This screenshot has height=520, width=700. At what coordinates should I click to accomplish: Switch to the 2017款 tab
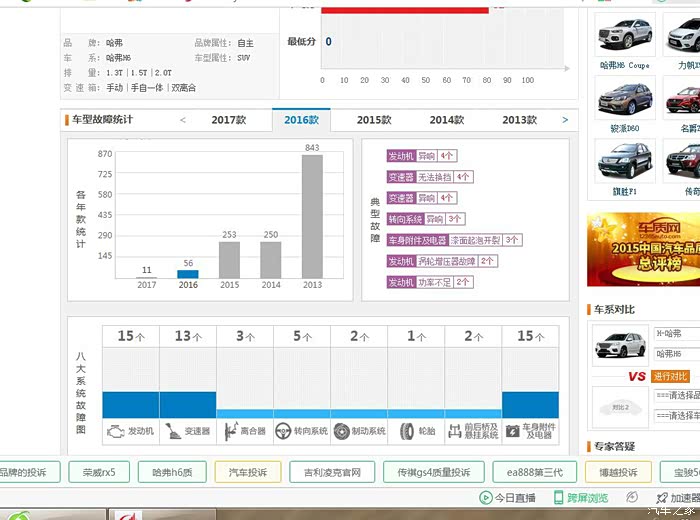(x=229, y=120)
